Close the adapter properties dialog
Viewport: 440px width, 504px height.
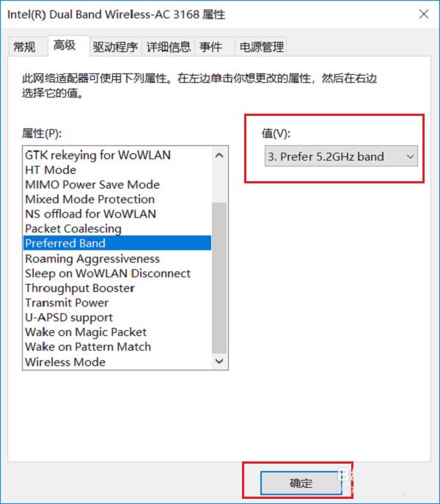(424, 14)
